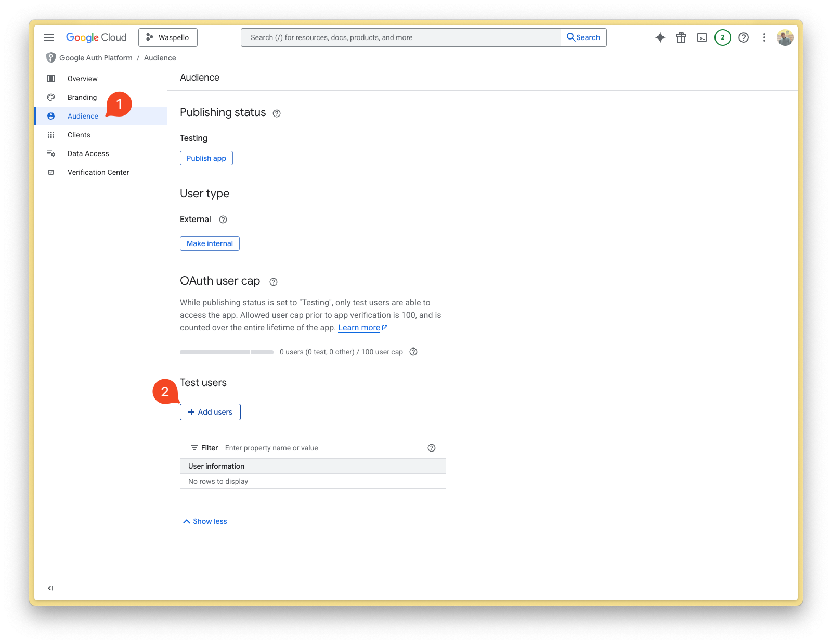This screenshot has width=832, height=644.
Task: Click the gift icon for free trial offers
Action: pos(681,37)
